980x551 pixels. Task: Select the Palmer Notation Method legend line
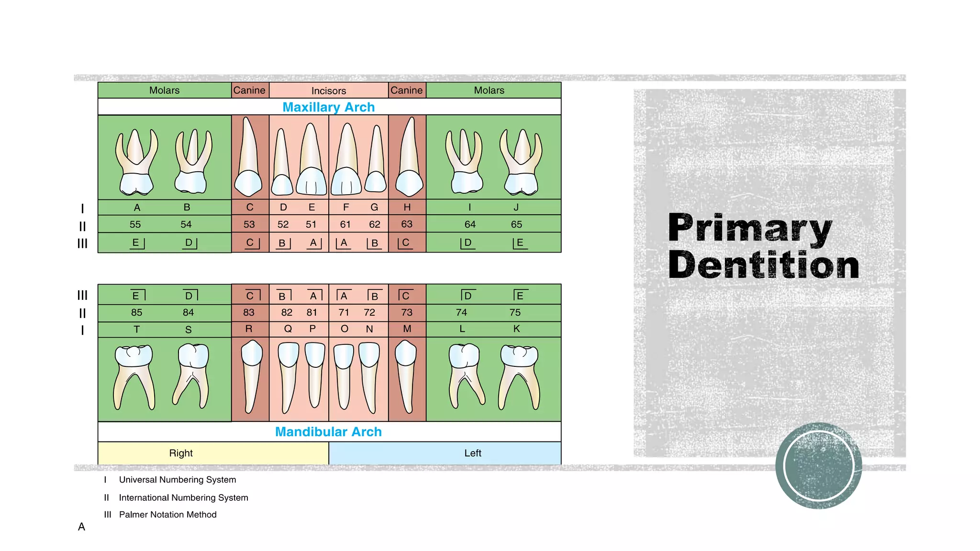click(x=160, y=515)
